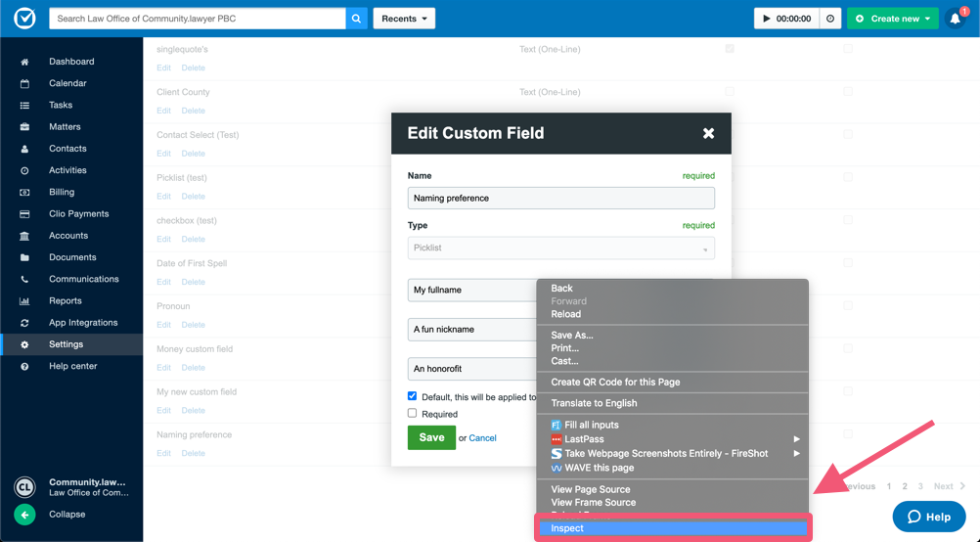Open Documents in sidebar
This screenshot has width=980, height=542.
pyautogui.click(x=72, y=257)
